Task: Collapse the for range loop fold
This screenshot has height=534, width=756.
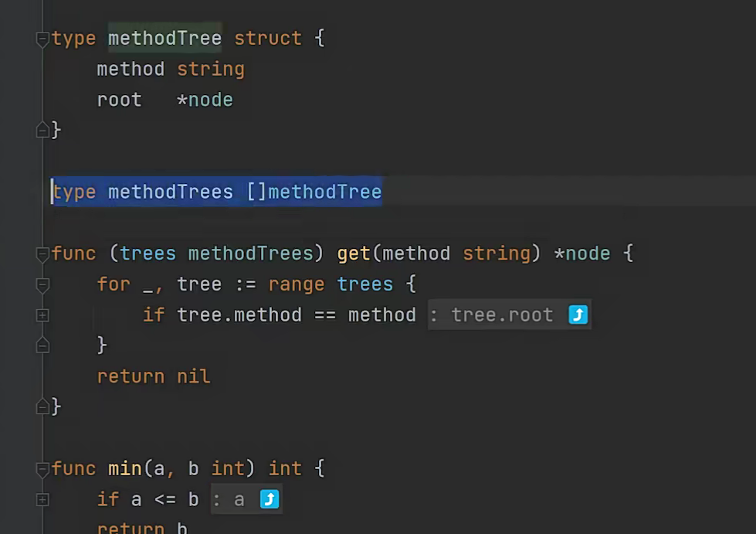Action: 42,284
